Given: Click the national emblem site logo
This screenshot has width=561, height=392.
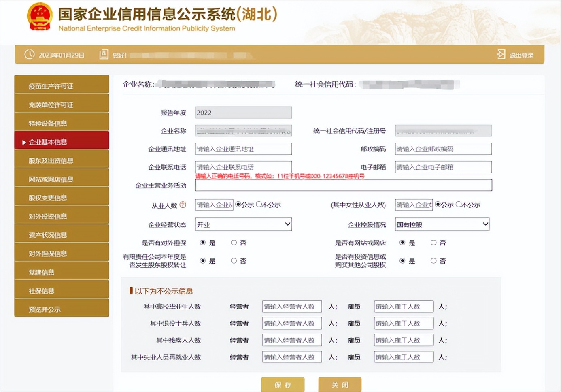Looking at the screenshot, I should point(39,16).
